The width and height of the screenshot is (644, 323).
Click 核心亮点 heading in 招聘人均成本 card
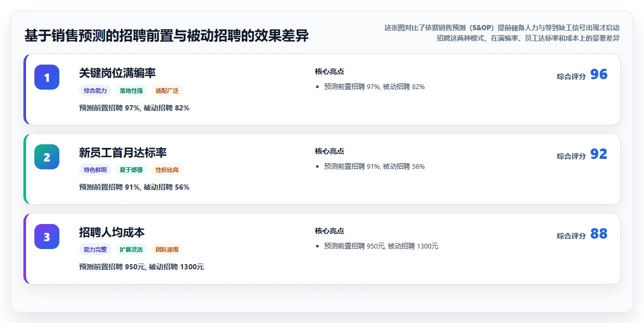(330, 231)
